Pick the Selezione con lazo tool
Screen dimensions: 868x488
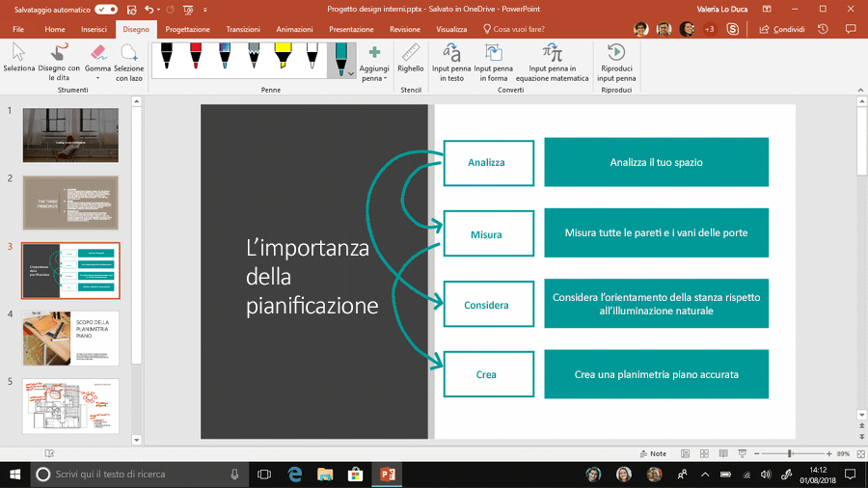pyautogui.click(x=129, y=63)
